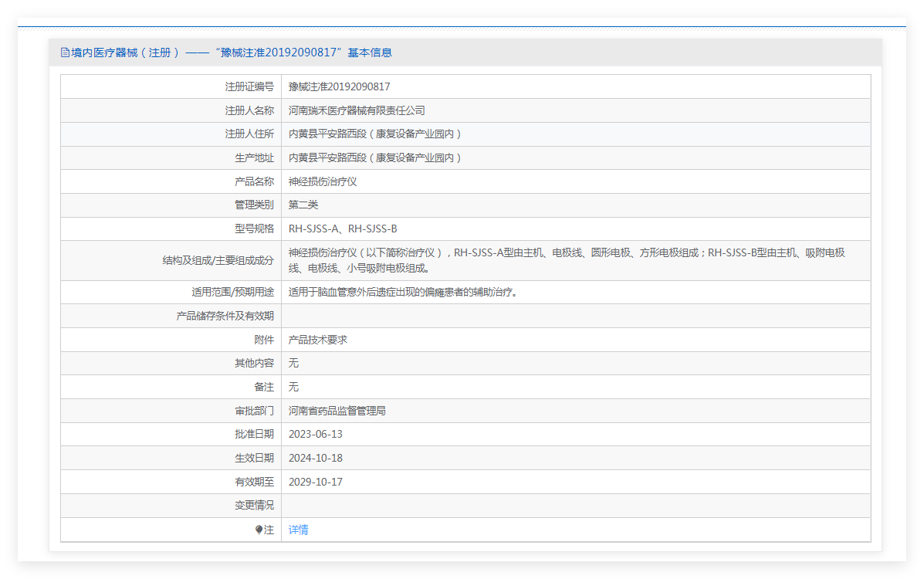Click the expiry date 2029-10-17
Viewport: 924px width, 579px height.
(x=315, y=482)
